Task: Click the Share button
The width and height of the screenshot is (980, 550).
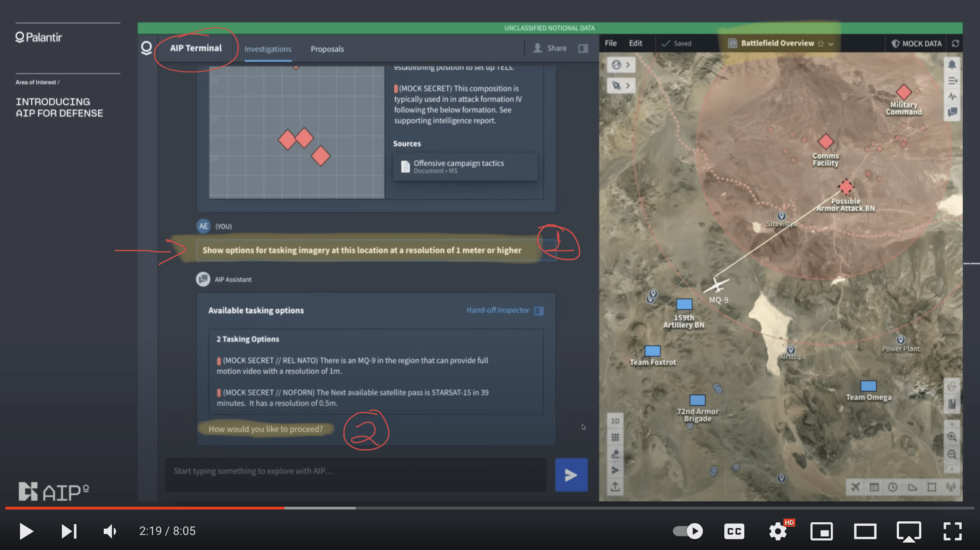Action: click(551, 48)
